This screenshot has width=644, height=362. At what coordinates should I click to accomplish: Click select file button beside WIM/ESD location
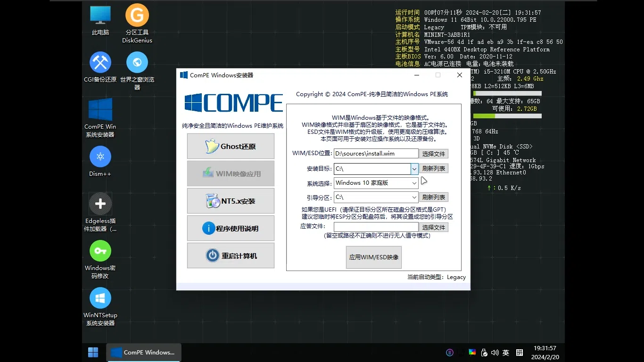(434, 154)
